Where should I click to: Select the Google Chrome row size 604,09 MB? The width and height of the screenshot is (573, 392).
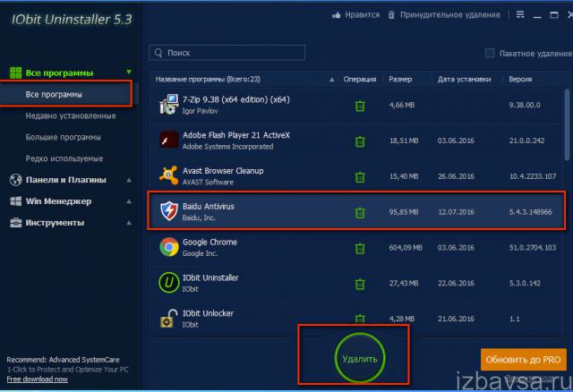pos(406,247)
